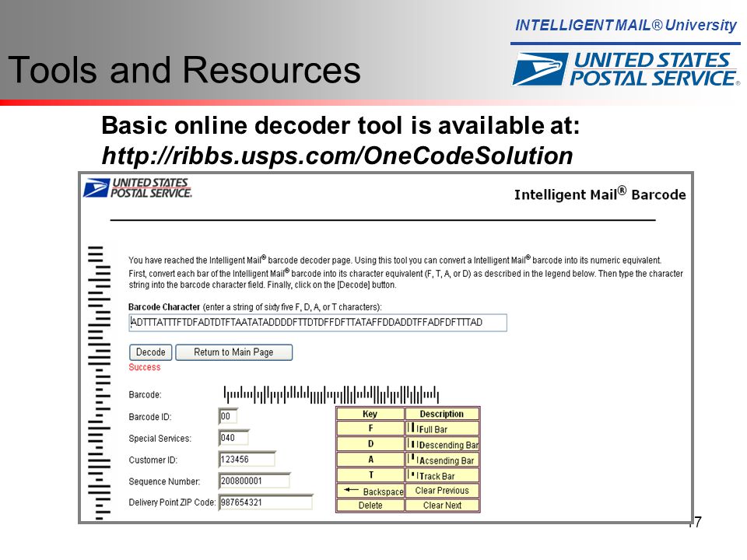Click the USPS logo in the web page
Screen dimensions: 747x560
coord(137,188)
